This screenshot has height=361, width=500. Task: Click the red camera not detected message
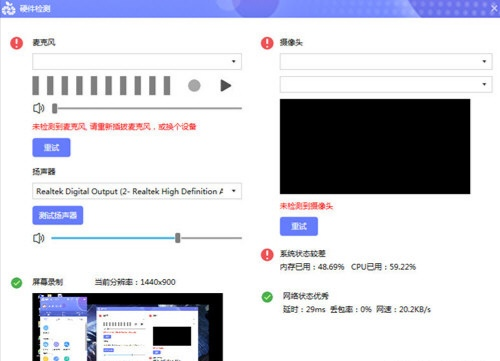306,206
